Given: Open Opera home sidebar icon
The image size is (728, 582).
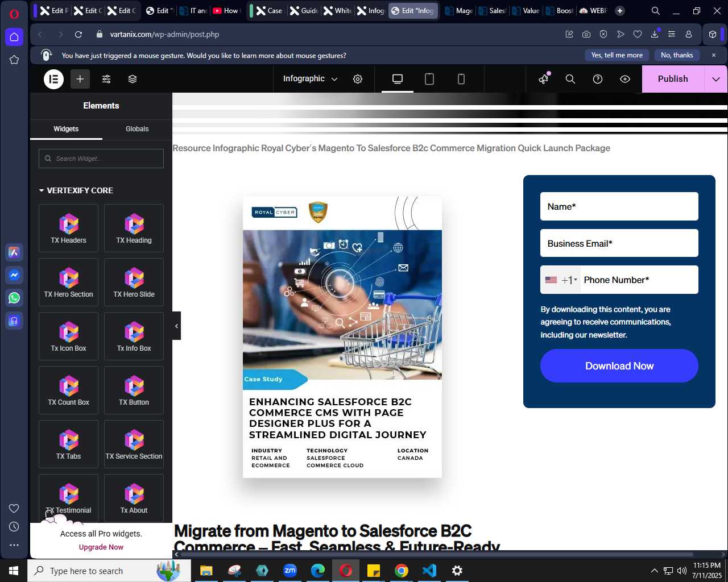Looking at the screenshot, I should tap(14, 37).
